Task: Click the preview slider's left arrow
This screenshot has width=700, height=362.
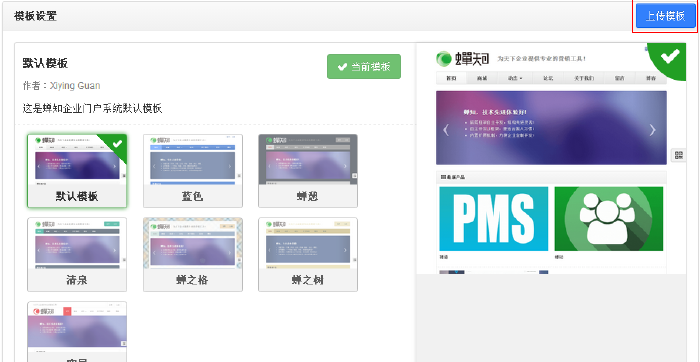Action: (x=446, y=129)
